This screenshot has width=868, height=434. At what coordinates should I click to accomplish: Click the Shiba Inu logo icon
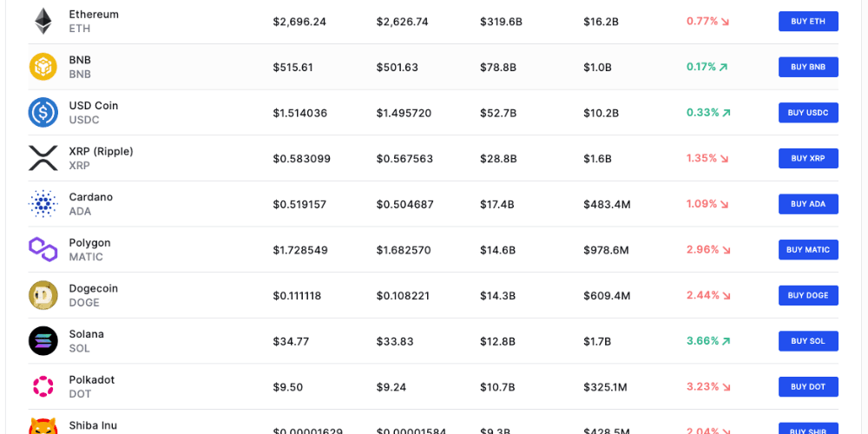[43, 427]
